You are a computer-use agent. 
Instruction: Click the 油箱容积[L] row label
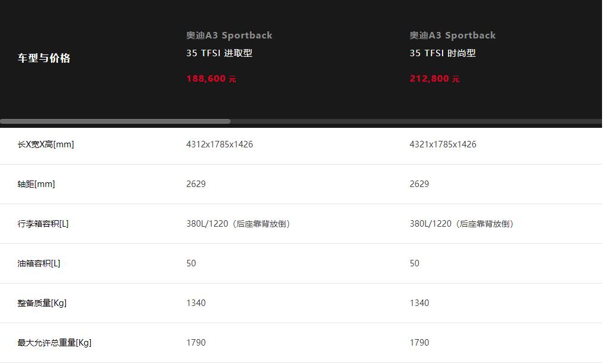(x=39, y=264)
